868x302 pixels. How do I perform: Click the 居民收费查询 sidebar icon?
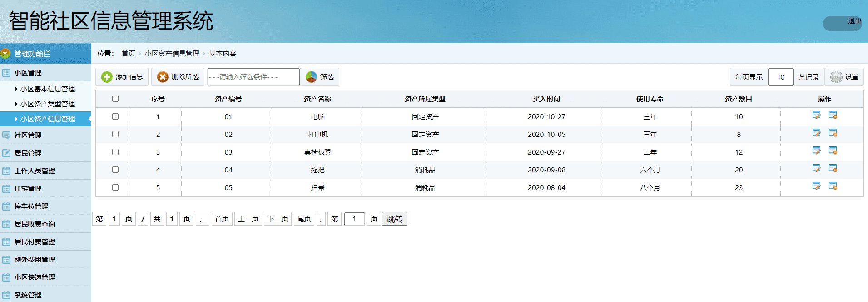tap(6, 224)
